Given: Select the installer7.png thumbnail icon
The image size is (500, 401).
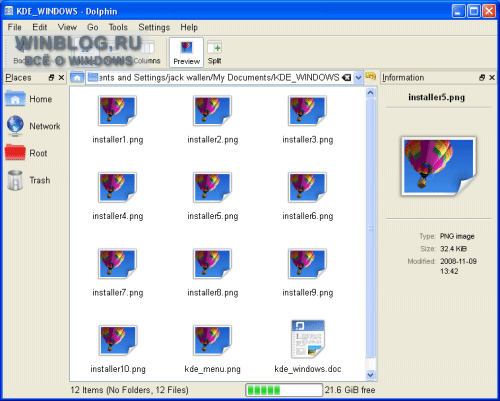Looking at the screenshot, I should tap(117, 263).
